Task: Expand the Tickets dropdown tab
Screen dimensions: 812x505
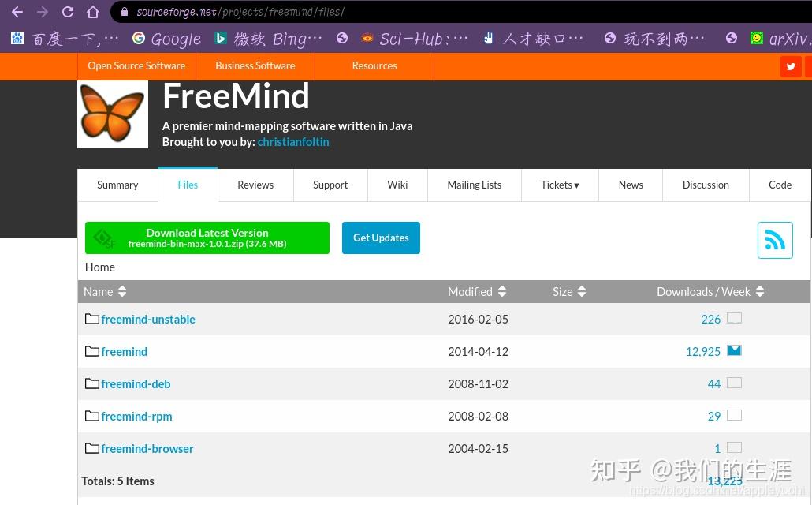Action: (560, 185)
